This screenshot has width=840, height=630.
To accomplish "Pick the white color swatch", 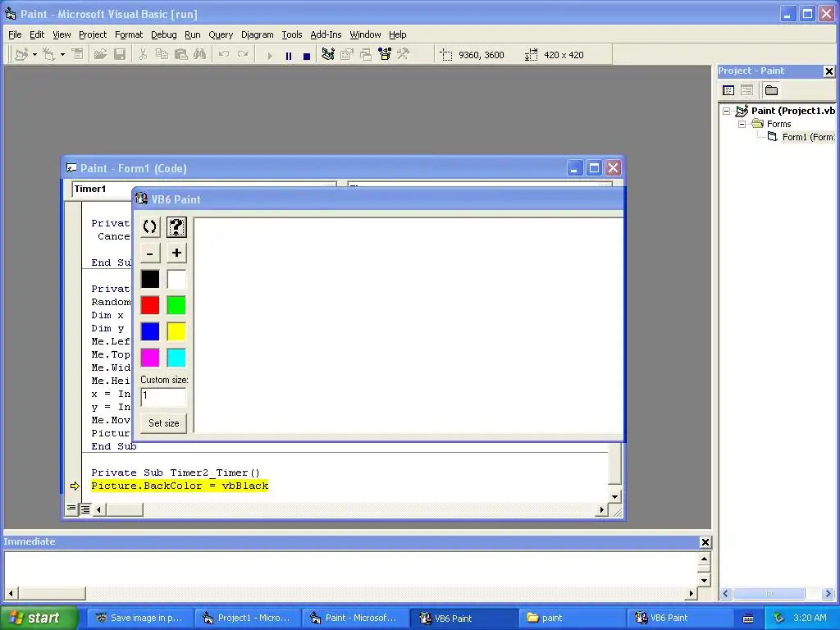I will [x=176, y=279].
